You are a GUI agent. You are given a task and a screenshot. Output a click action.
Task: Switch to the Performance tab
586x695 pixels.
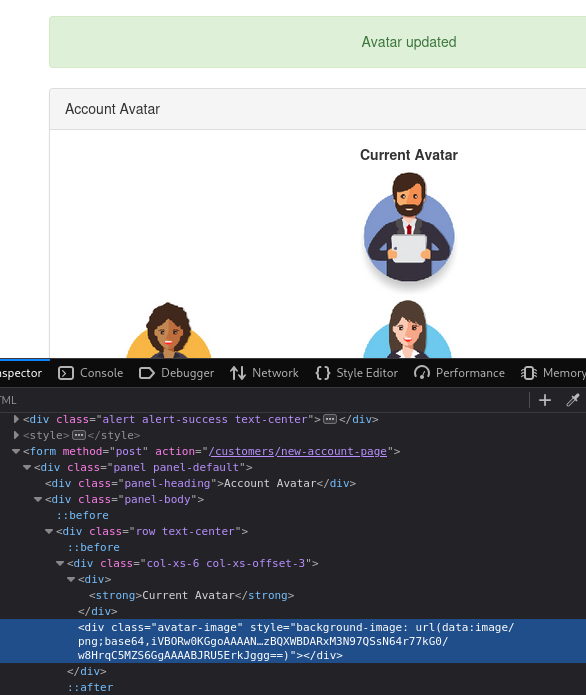click(459, 373)
